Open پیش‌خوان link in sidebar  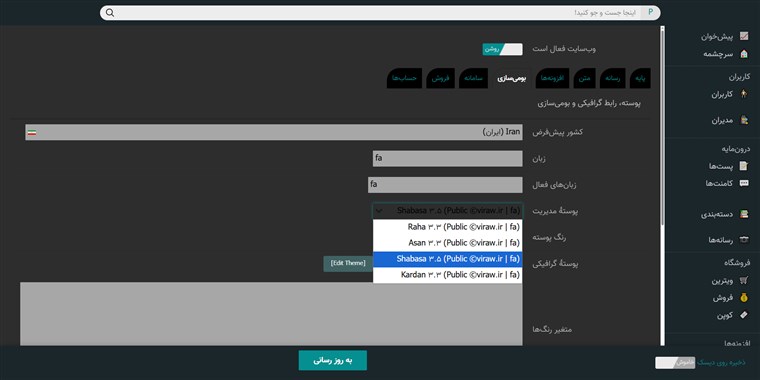pyautogui.click(x=716, y=36)
